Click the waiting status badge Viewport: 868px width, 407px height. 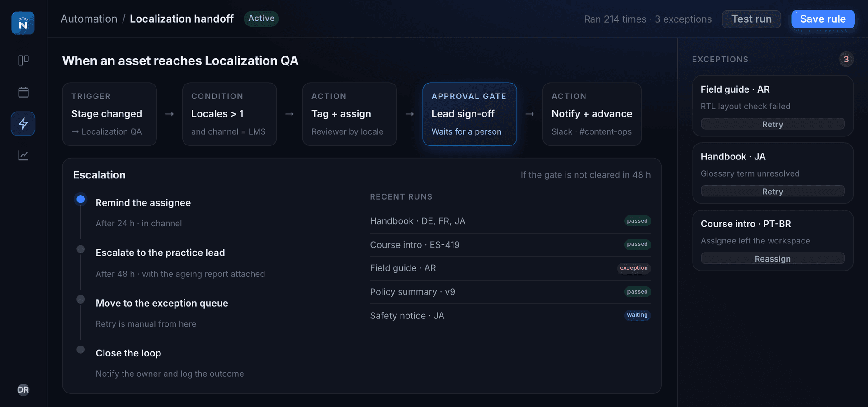pos(637,315)
